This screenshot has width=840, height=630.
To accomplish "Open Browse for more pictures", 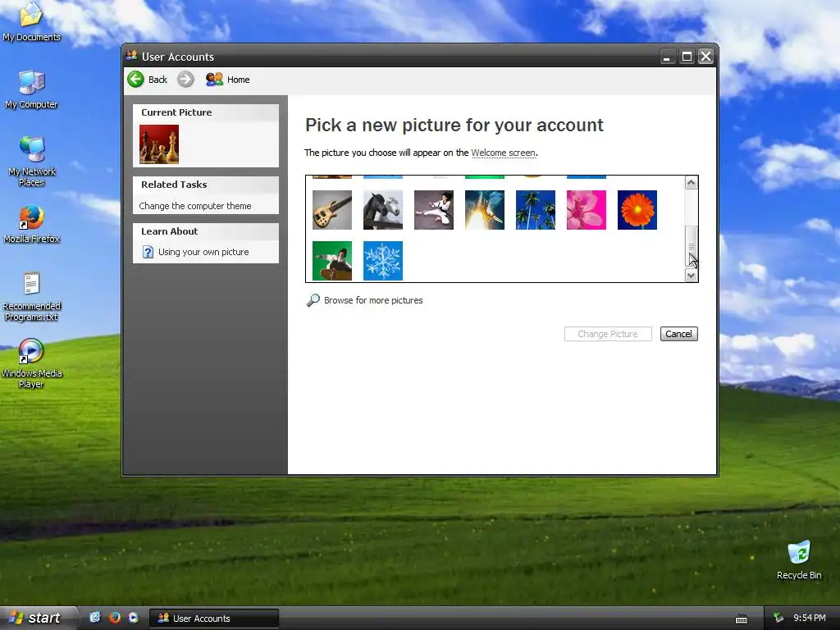I will point(373,300).
